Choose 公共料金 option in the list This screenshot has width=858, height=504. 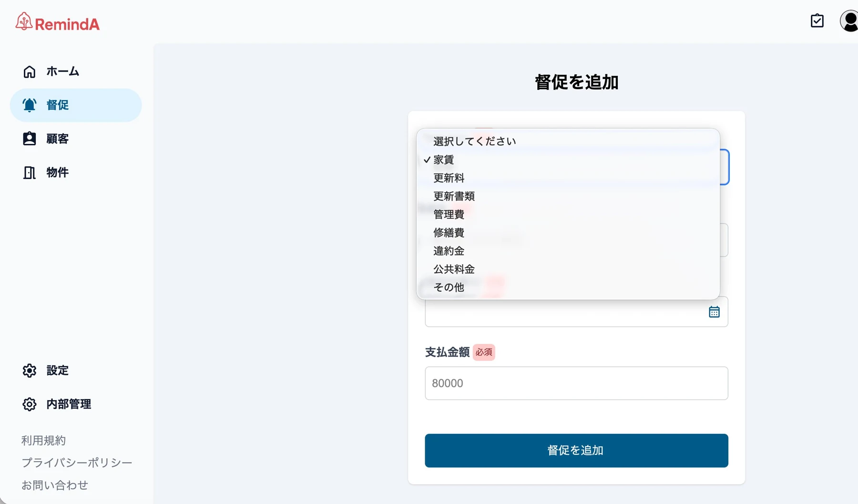[x=568, y=269]
